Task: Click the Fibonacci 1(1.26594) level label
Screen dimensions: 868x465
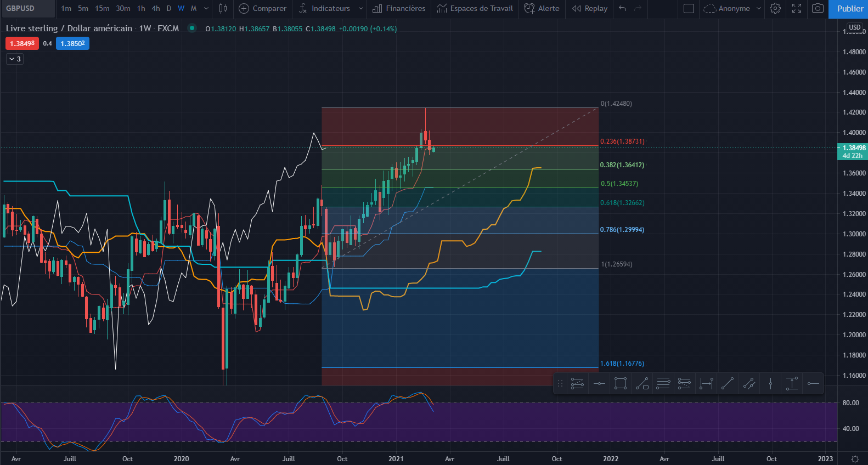Action: point(617,264)
